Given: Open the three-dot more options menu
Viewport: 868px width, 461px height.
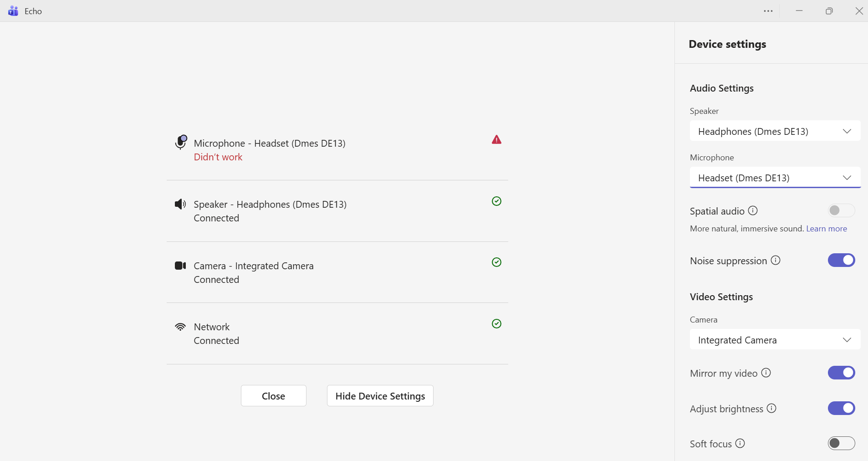Looking at the screenshot, I should (x=768, y=11).
